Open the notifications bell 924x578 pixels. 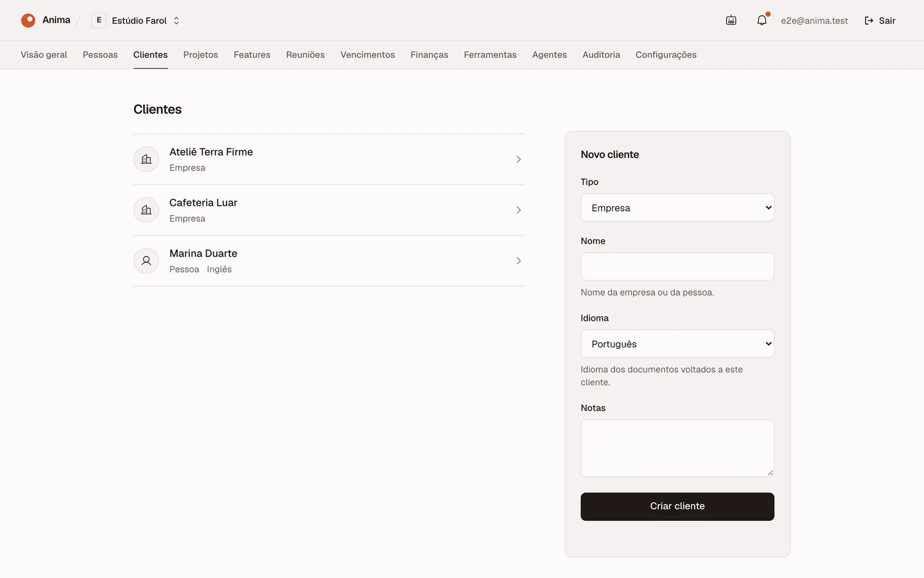point(762,20)
